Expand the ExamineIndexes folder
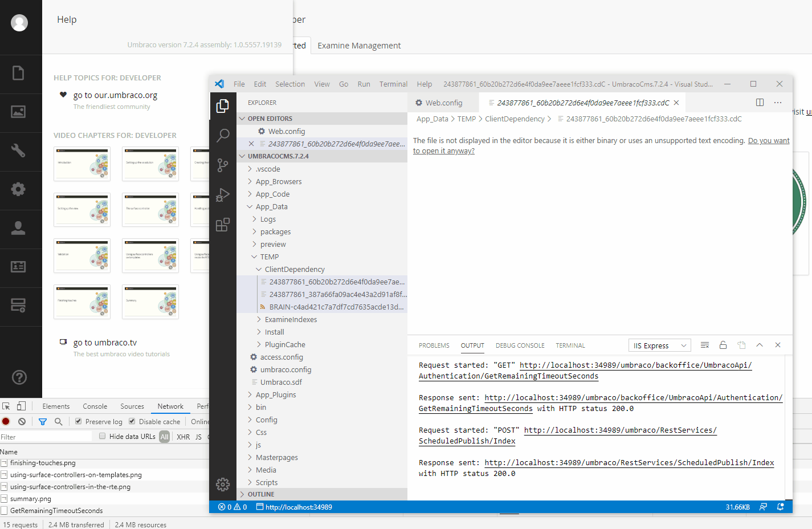 (x=322, y=320)
